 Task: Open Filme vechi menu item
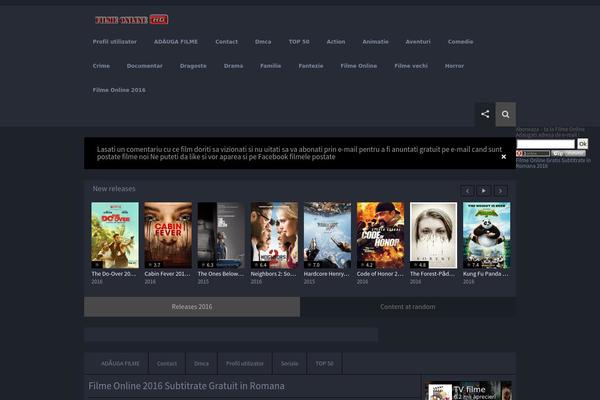tap(411, 66)
